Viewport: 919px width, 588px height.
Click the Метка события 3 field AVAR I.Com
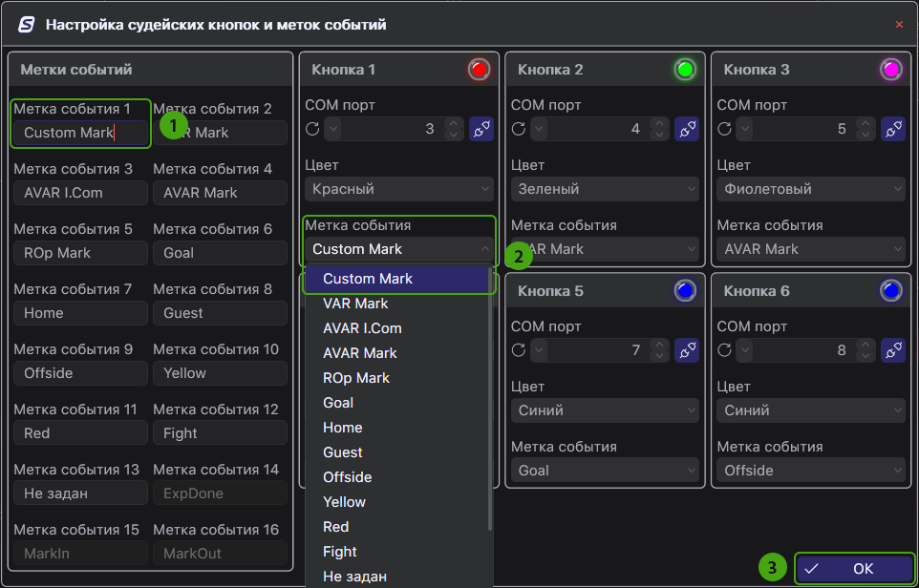80,193
